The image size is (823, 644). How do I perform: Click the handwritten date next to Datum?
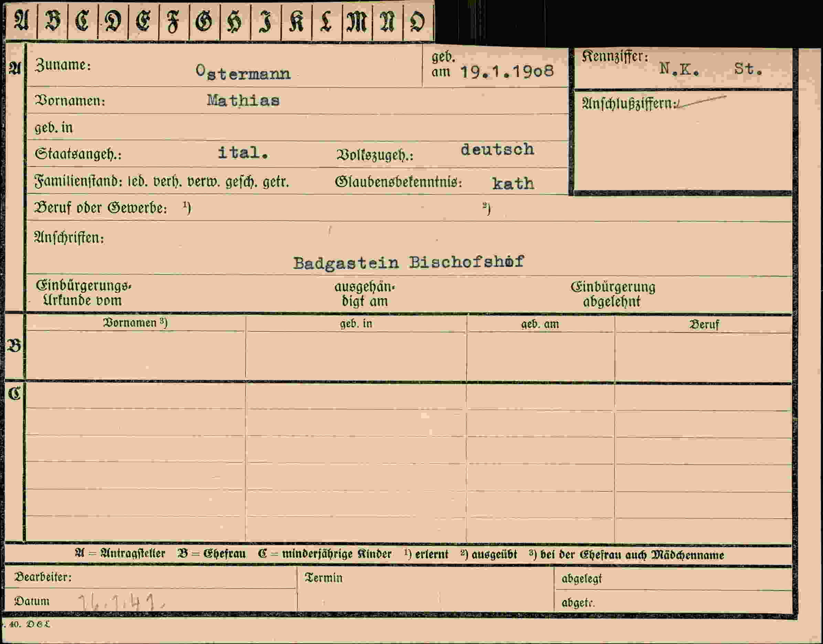tap(121, 603)
